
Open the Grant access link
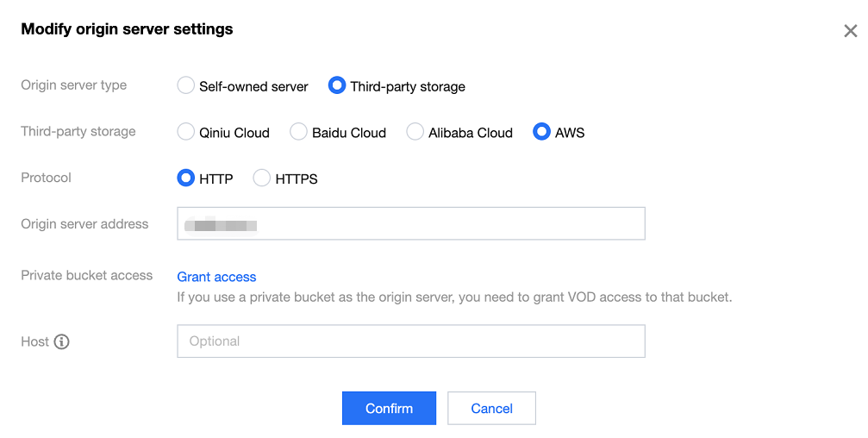(216, 277)
